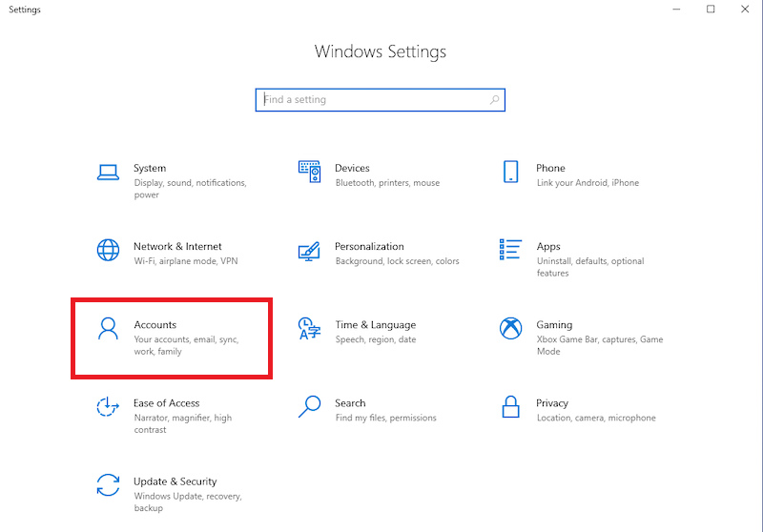Image resolution: width=763 pixels, height=532 pixels.
Task: Click inside the Find a setting box
Action: 372,100
